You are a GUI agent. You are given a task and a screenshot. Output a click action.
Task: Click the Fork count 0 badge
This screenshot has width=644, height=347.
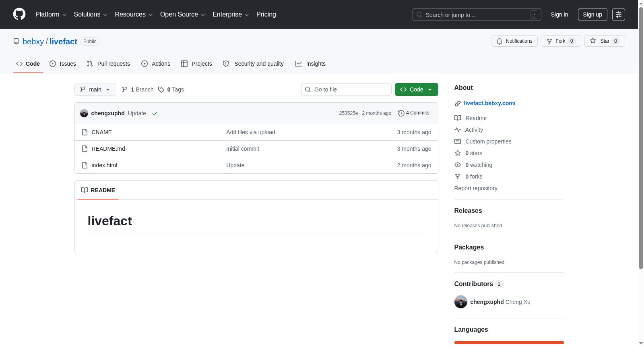572,41
